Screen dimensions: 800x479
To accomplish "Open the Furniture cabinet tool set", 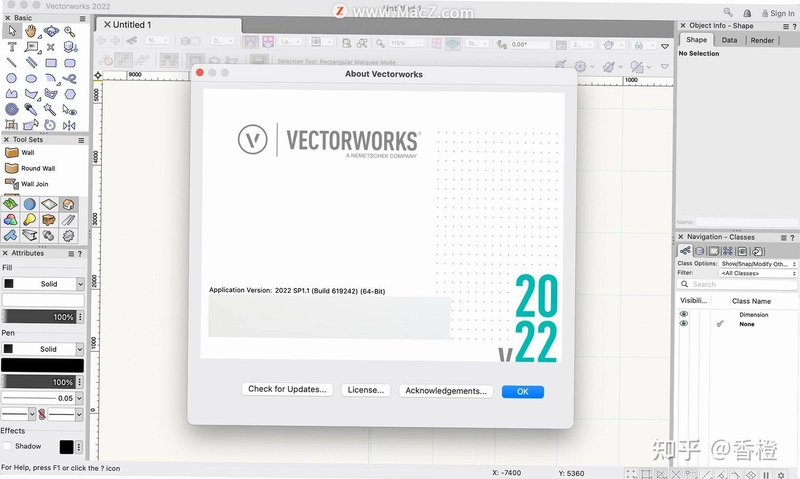I will click(49, 220).
